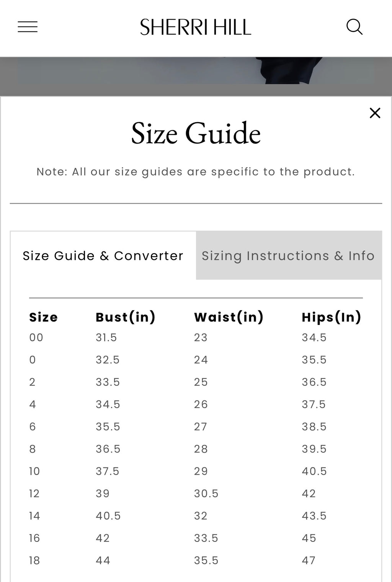This screenshot has height=582, width=392.
Task: Click the Size Guide heading
Action: coord(196,133)
